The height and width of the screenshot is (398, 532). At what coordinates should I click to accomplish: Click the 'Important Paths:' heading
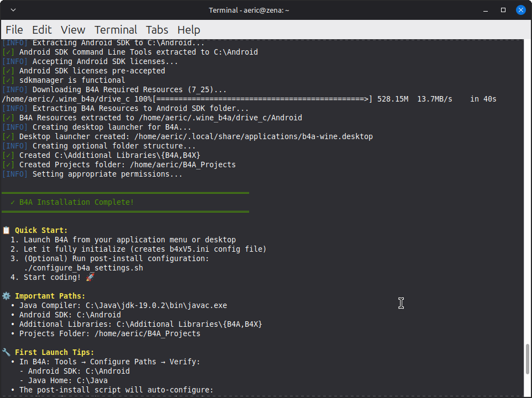click(50, 296)
